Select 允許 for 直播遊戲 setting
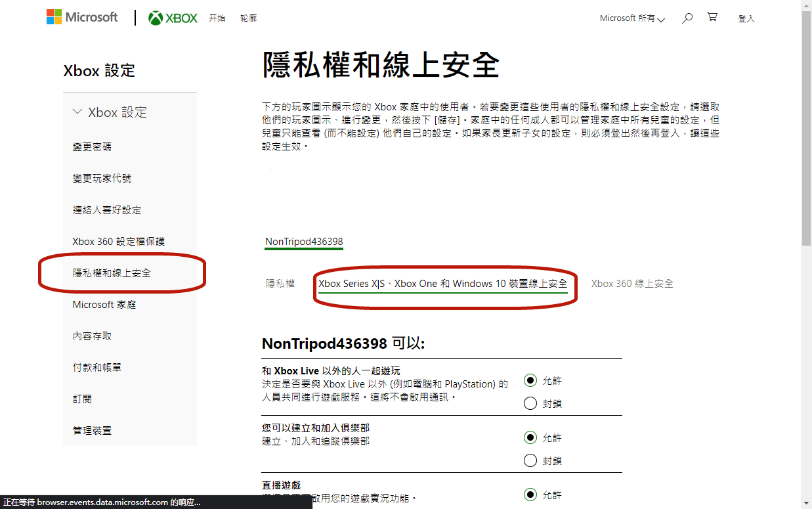The width and height of the screenshot is (812, 509). (530, 495)
